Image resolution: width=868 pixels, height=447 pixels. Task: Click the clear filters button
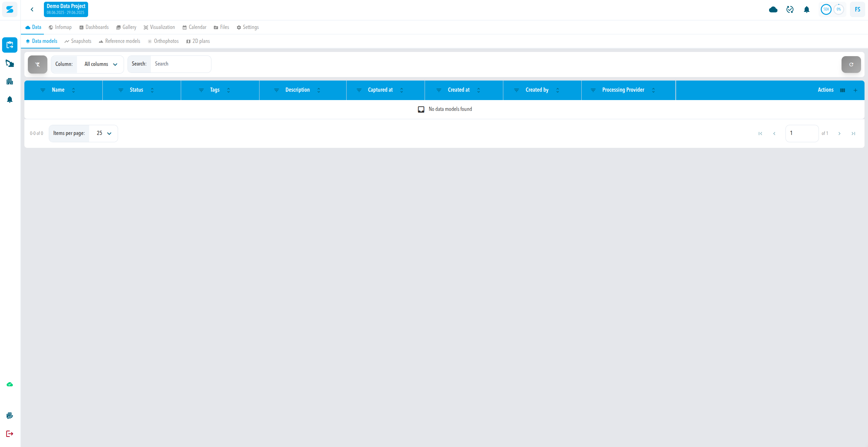coord(38,64)
